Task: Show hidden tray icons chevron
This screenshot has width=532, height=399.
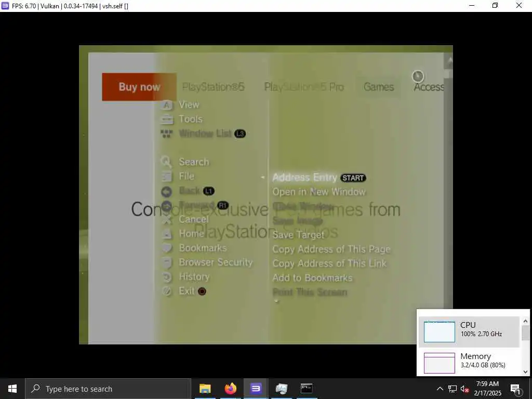Action: coord(440,389)
